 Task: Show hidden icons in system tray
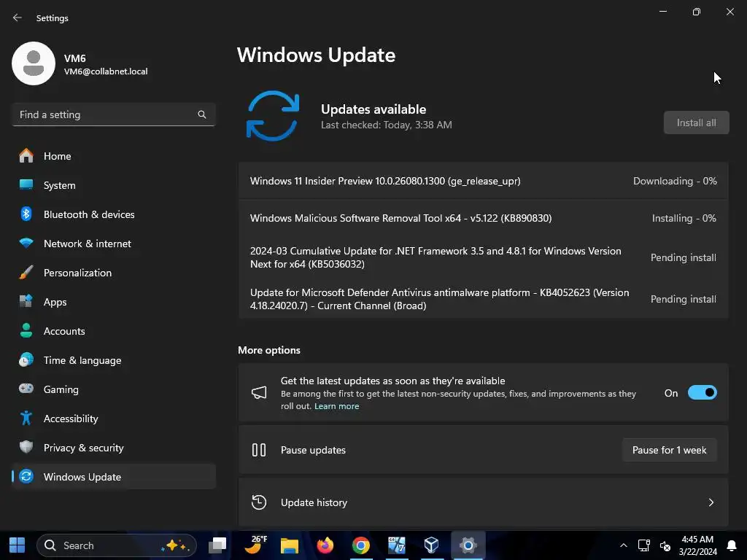[x=623, y=545]
